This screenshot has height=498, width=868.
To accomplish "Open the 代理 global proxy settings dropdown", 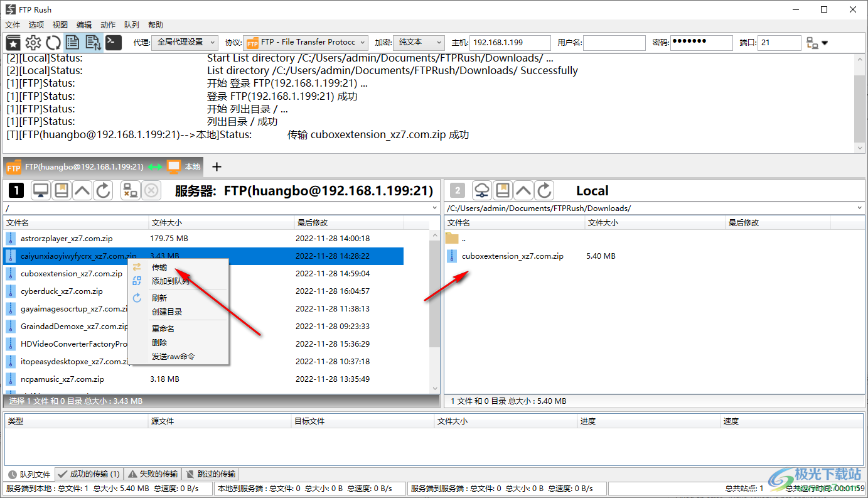I will [185, 42].
